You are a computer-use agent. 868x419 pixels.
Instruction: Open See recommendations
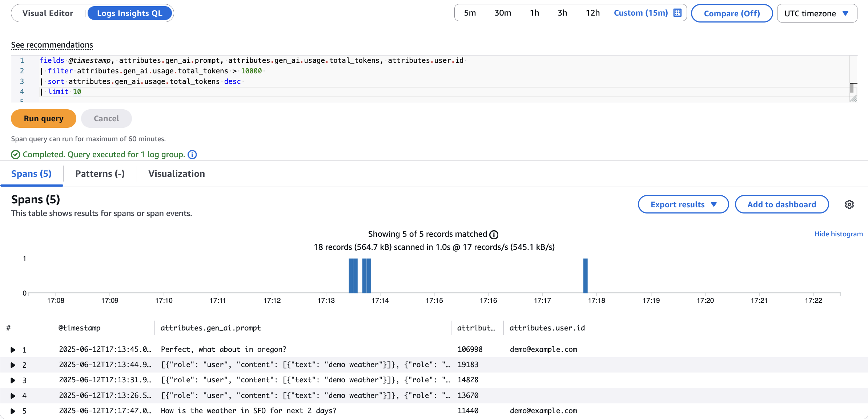tap(52, 44)
